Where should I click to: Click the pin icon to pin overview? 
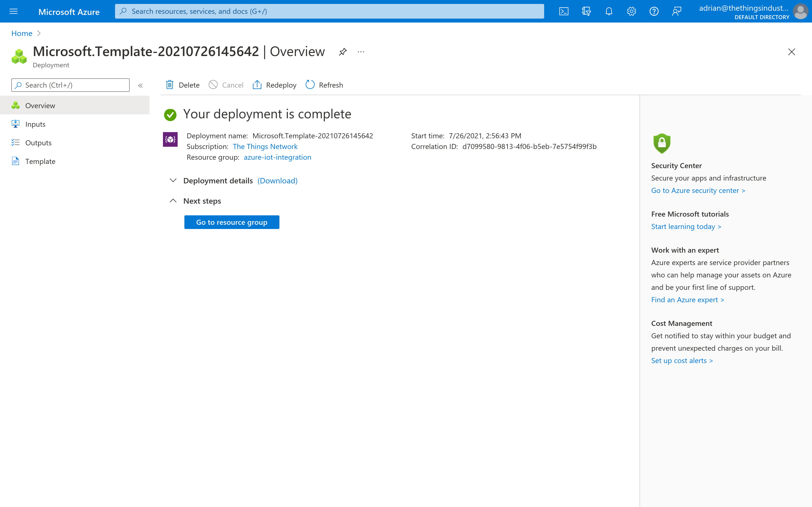tap(343, 52)
